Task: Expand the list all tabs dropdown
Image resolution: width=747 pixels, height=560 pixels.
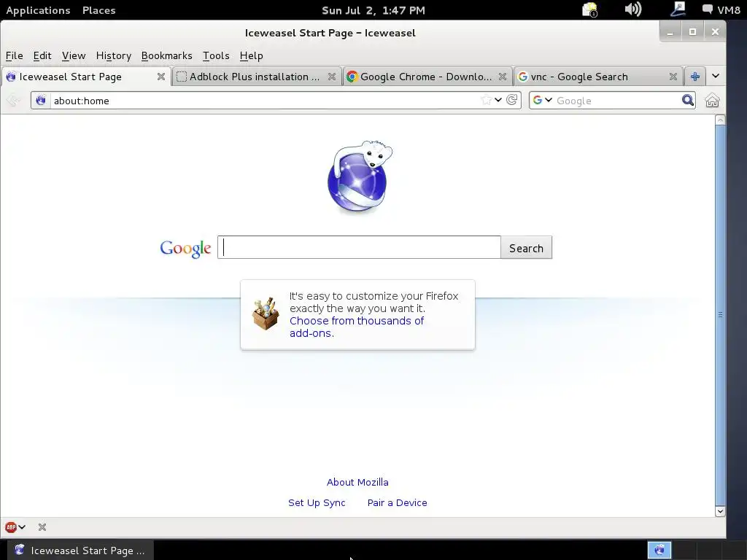Action: pyautogui.click(x=716, y=76)
